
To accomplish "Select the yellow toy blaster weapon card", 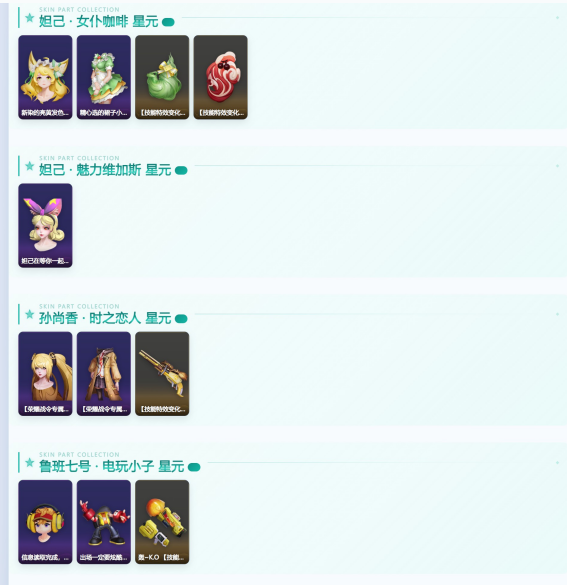I will (x=162, y=522).
